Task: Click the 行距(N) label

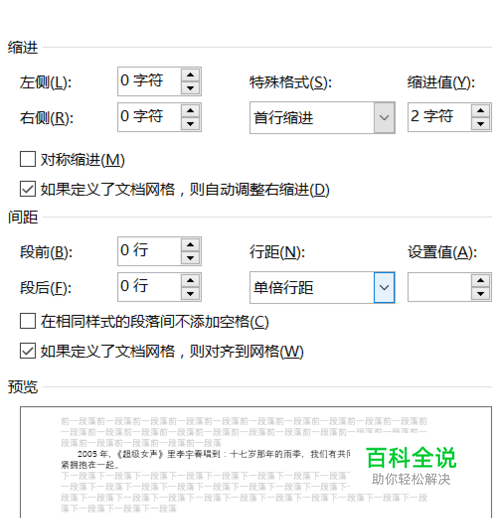Action: (277, 252)
